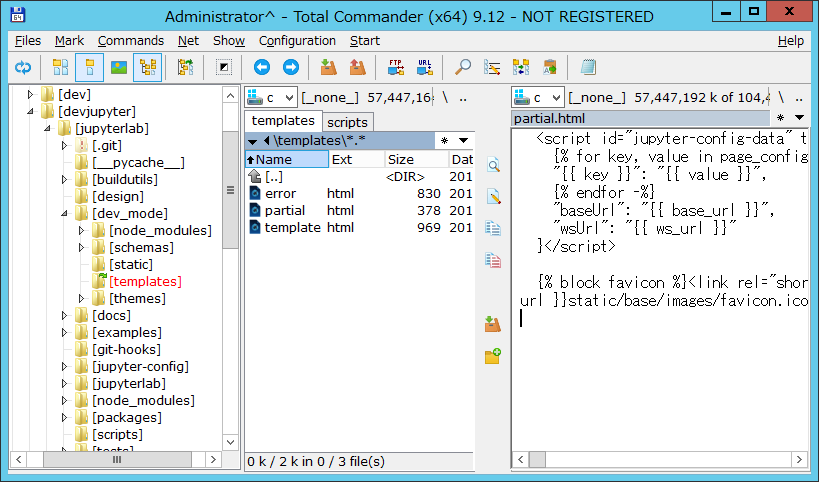Image resolution: width=819 pixels, height=482 pixels.
Task: Open the Show menu
Action: (229, 41)
